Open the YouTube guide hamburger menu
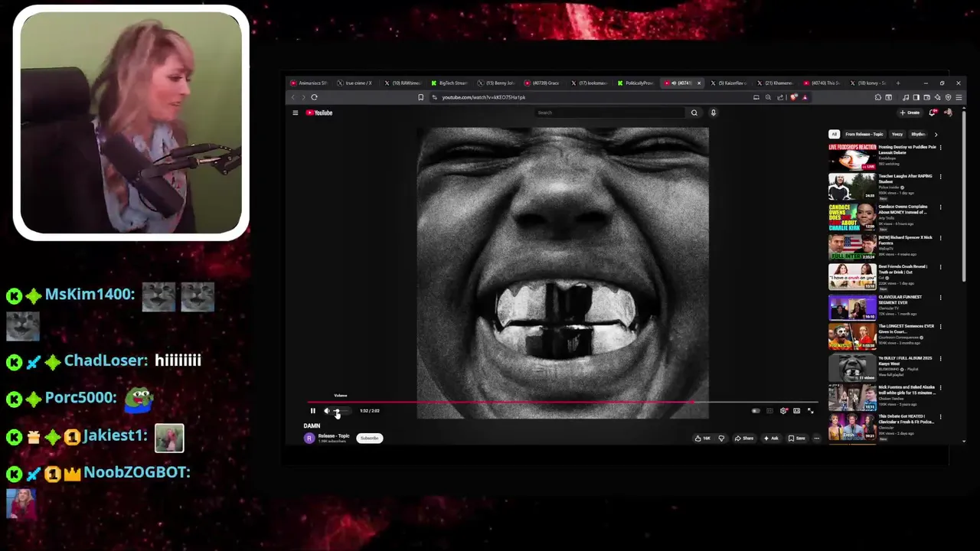The width and height of the screenshot is (980, 551). click(x=295, y=112)
